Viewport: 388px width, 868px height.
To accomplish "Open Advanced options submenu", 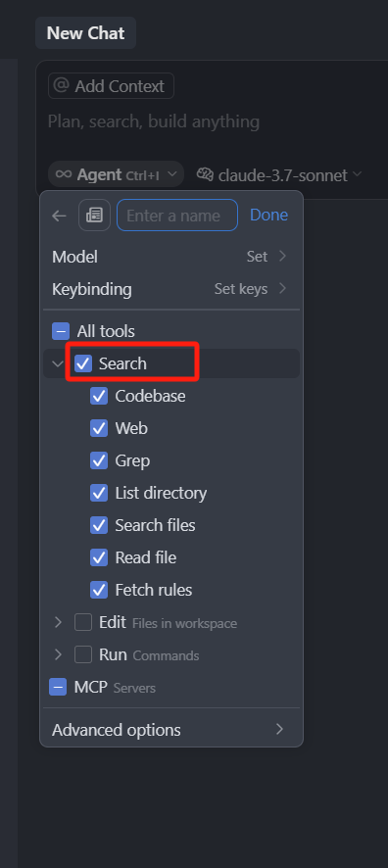I will [x=171, y=730].
